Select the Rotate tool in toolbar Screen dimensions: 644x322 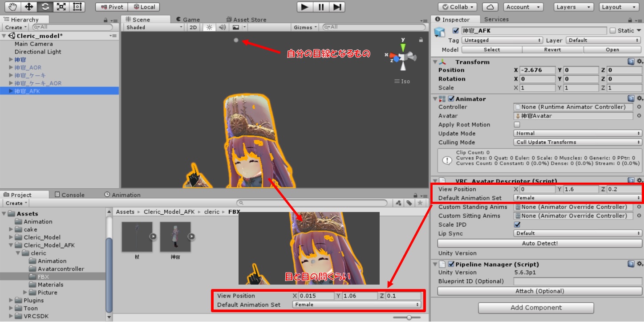pos(45,7)
